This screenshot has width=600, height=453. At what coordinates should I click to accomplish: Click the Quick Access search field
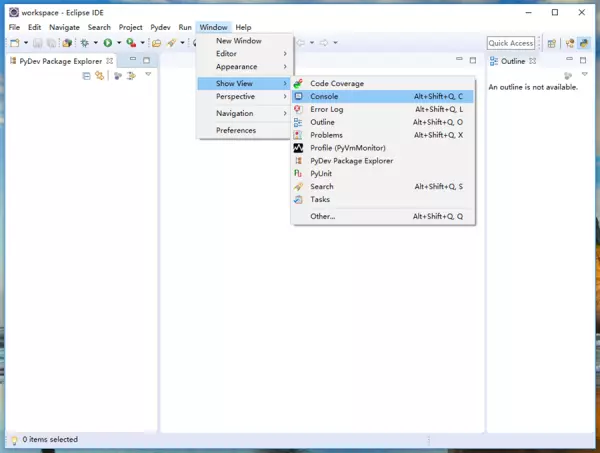511,43
